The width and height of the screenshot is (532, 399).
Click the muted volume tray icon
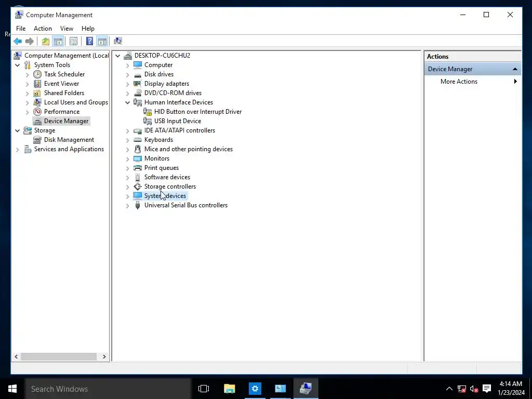pyautogui.click(x=474, y=389)
